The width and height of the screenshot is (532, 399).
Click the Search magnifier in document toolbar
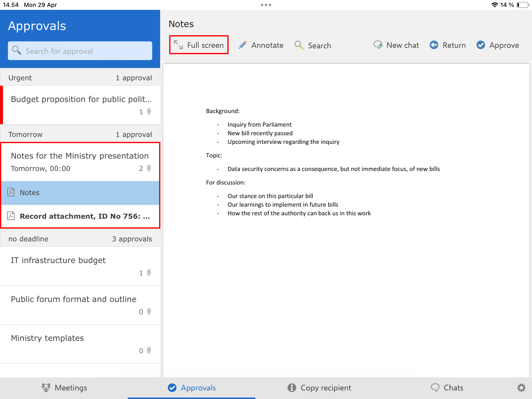299,45
